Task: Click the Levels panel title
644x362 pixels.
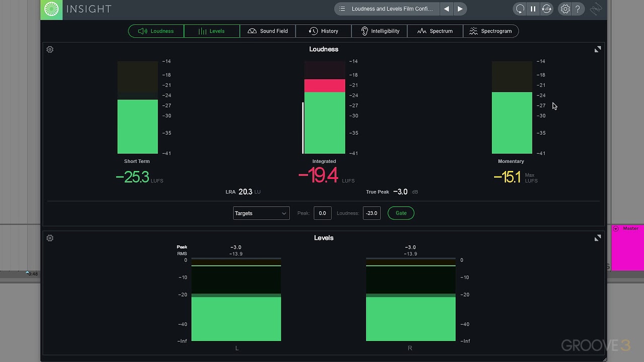Action: (324, 238)
